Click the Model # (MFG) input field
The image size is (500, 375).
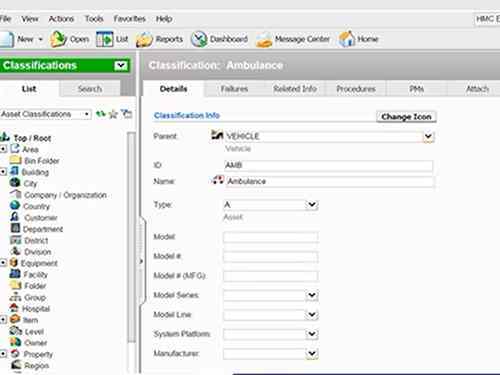tap(271, 276)
